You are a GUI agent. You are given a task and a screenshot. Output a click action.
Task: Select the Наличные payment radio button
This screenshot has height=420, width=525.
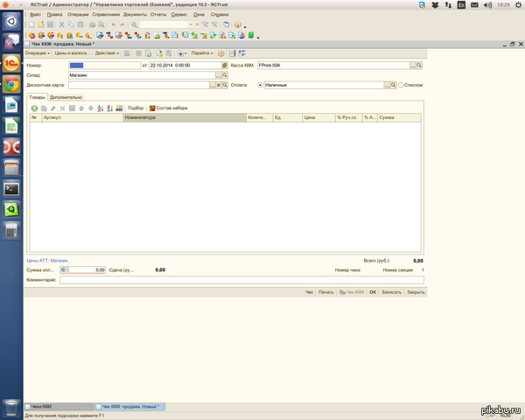point(261,86)
